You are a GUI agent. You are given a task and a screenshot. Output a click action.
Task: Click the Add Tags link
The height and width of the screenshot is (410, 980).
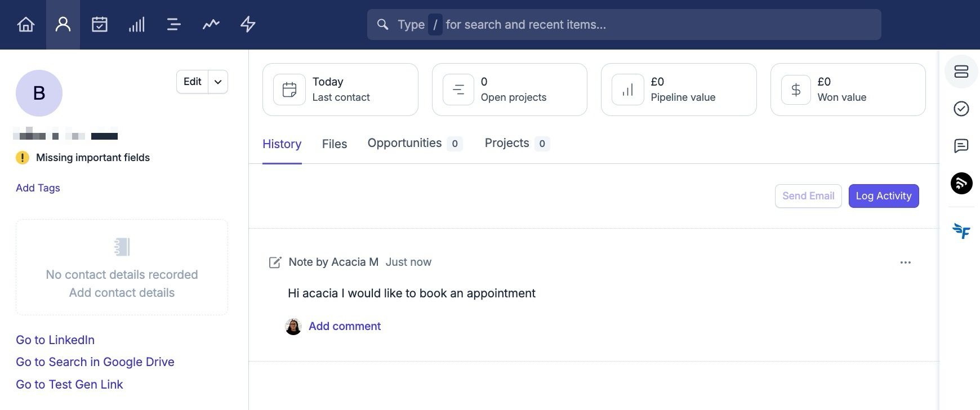pyautogui.click(x=38, y=188)
